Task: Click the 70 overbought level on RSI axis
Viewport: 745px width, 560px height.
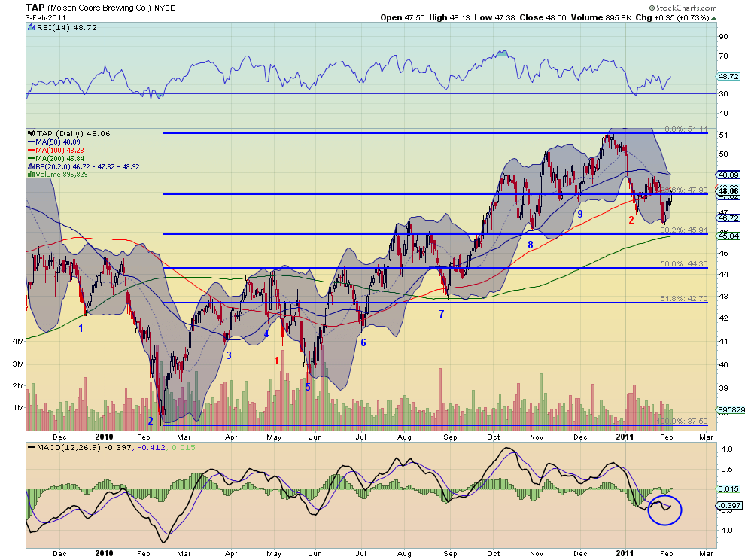Action: click(x=724, y=56)
